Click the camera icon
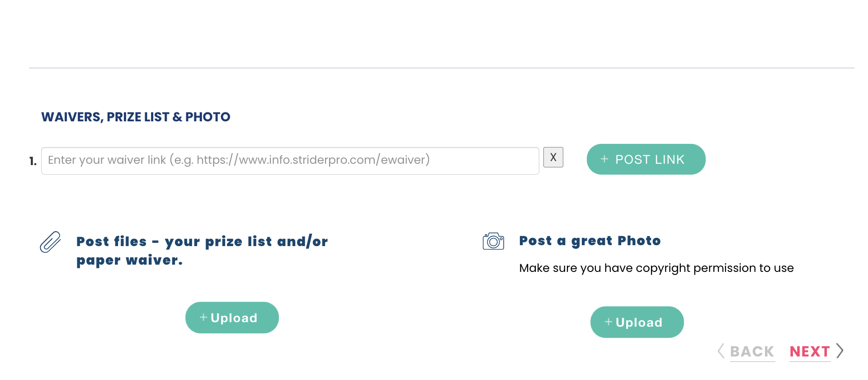 493,241
